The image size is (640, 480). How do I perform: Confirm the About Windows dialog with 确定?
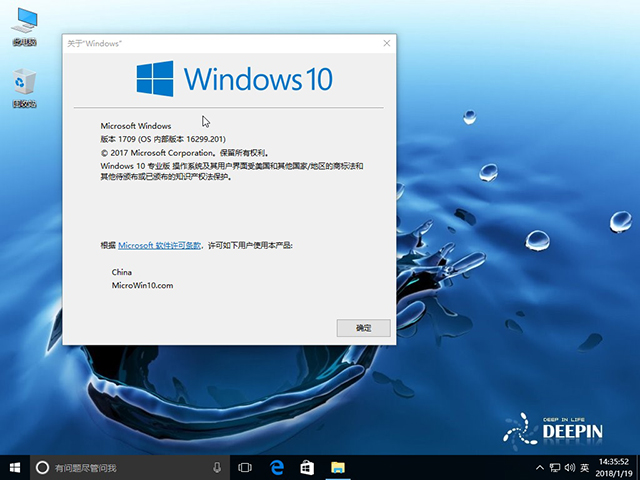point(363,328)
